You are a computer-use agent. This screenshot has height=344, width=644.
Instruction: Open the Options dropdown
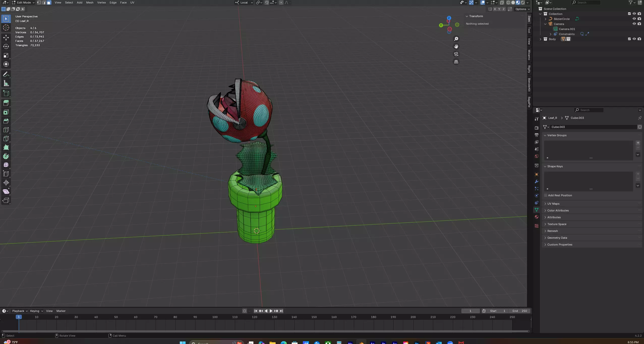522,9
